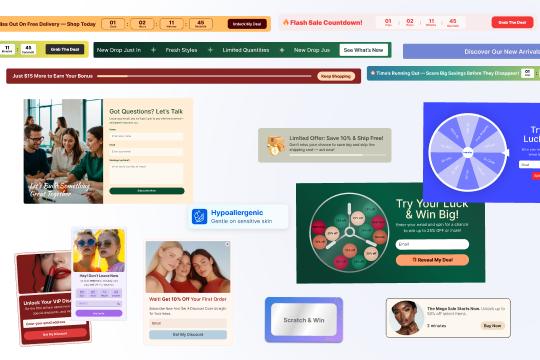Open the Discover Our New Arrivals banner
540x360 pixels.
click(471, 51)
